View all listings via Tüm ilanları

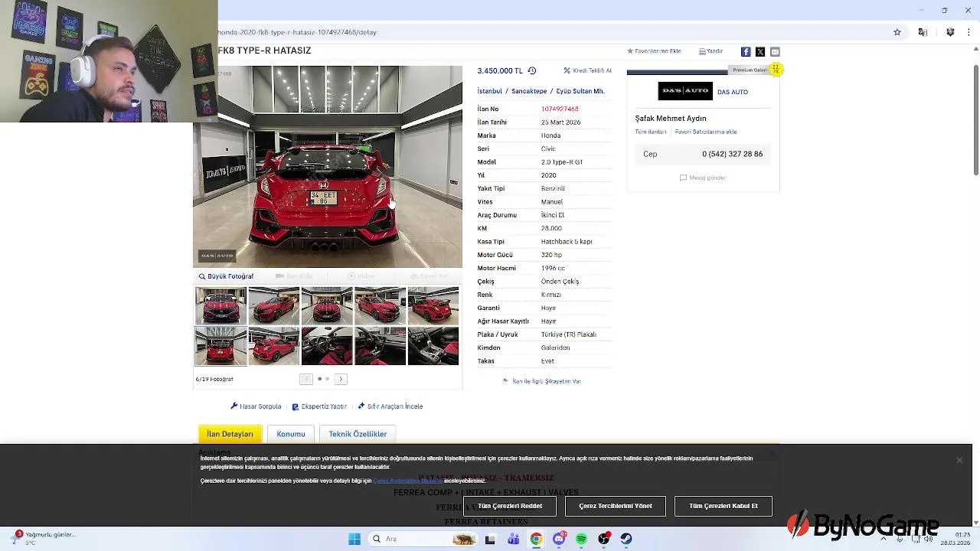click(650, 132)
